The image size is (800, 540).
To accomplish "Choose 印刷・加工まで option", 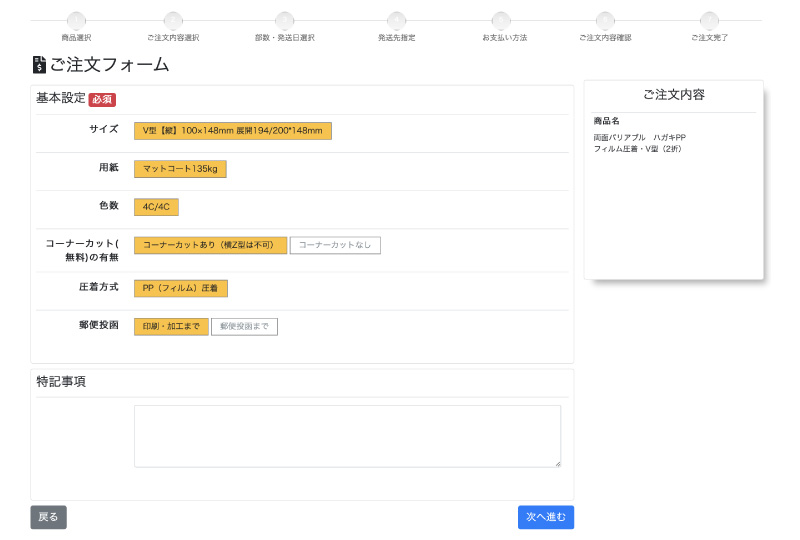I will coord(171,327).
